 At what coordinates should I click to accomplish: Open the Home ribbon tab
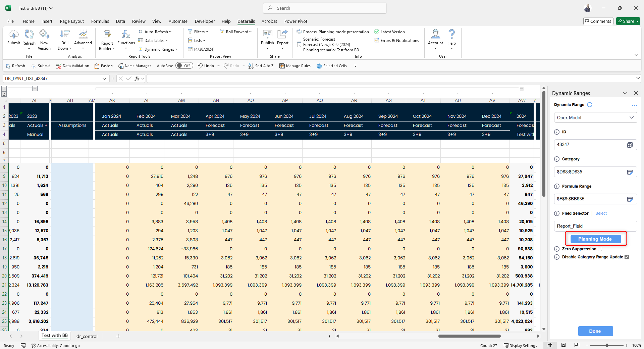[x=29, y=21]
